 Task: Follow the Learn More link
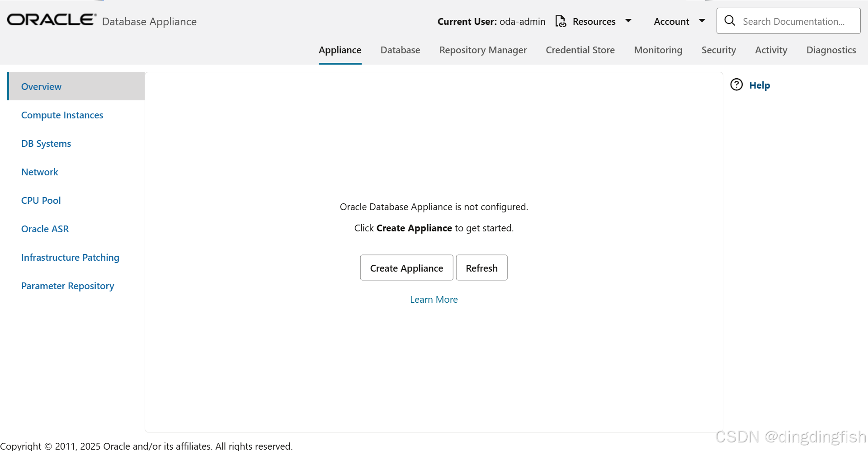[x=434, y=300]
